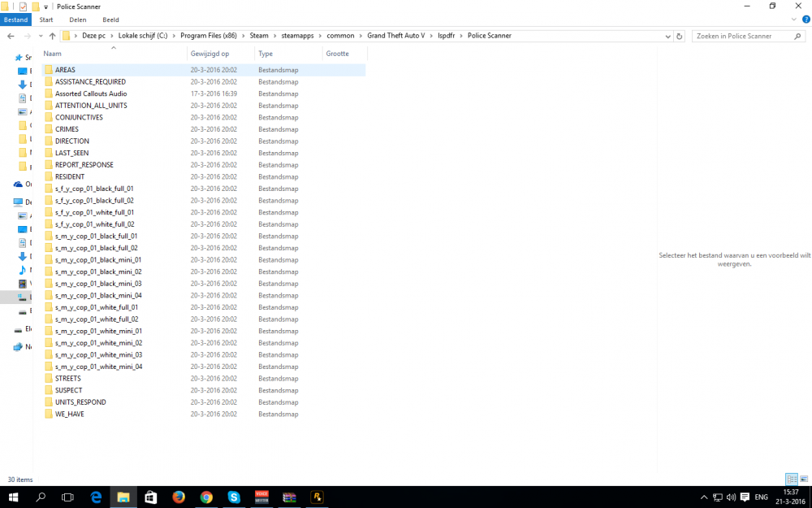Switch to the Start ribbon tab
The width and height of the screenshot is (812, 508).
(x=46, y=20)
